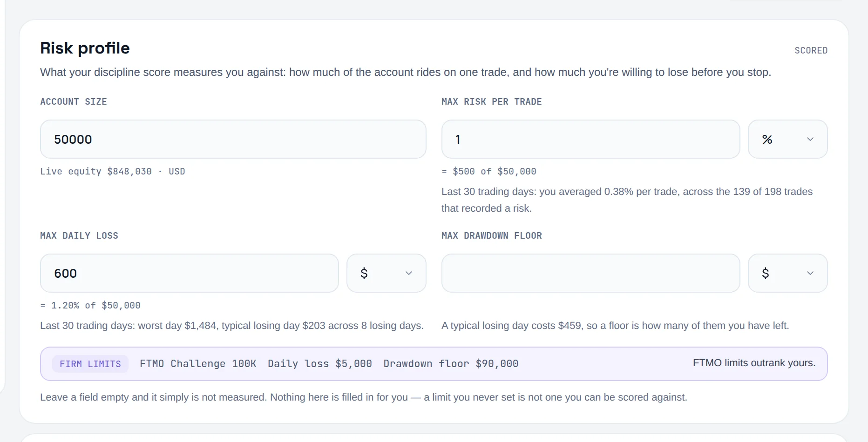Focus the Max Daily Loss amount field

pos(190,273)
